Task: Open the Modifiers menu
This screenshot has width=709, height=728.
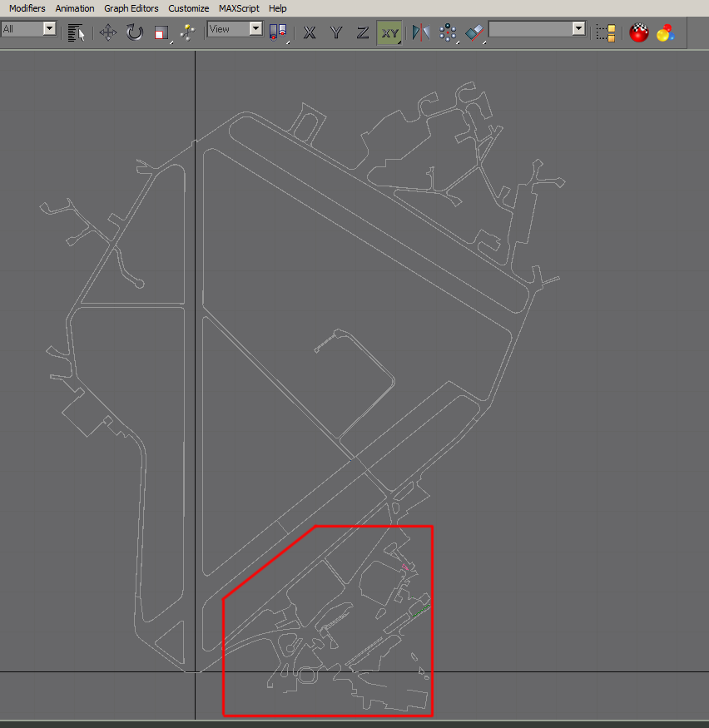Action: tap(27, 8)
